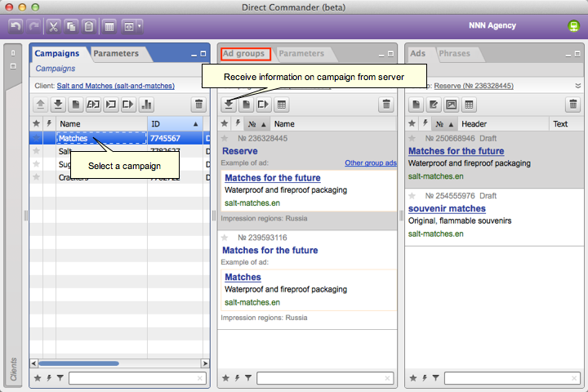Click the left arrow of the Campaigns scrollbar

pyautogui.click(x=33, y=363)
